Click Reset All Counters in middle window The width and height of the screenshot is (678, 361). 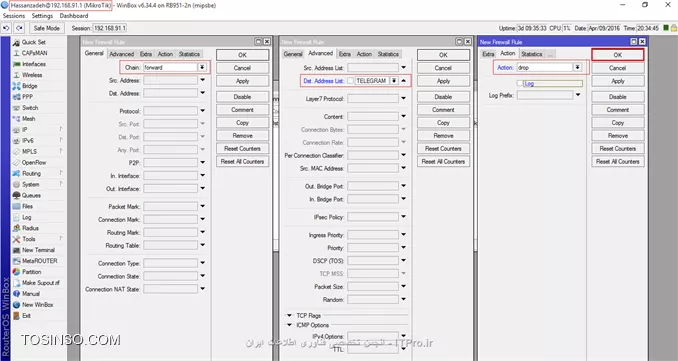(x=443, y=161)
